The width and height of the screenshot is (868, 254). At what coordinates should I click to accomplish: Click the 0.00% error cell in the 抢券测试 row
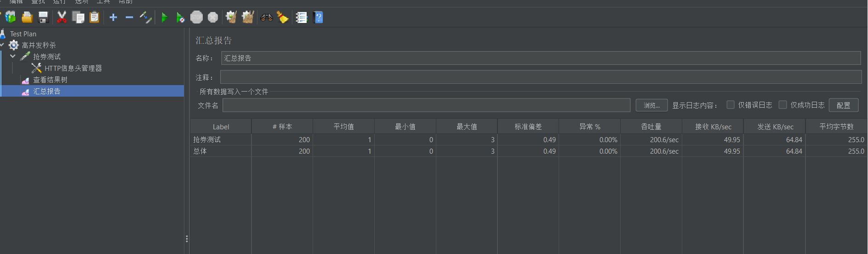(590, 139)
